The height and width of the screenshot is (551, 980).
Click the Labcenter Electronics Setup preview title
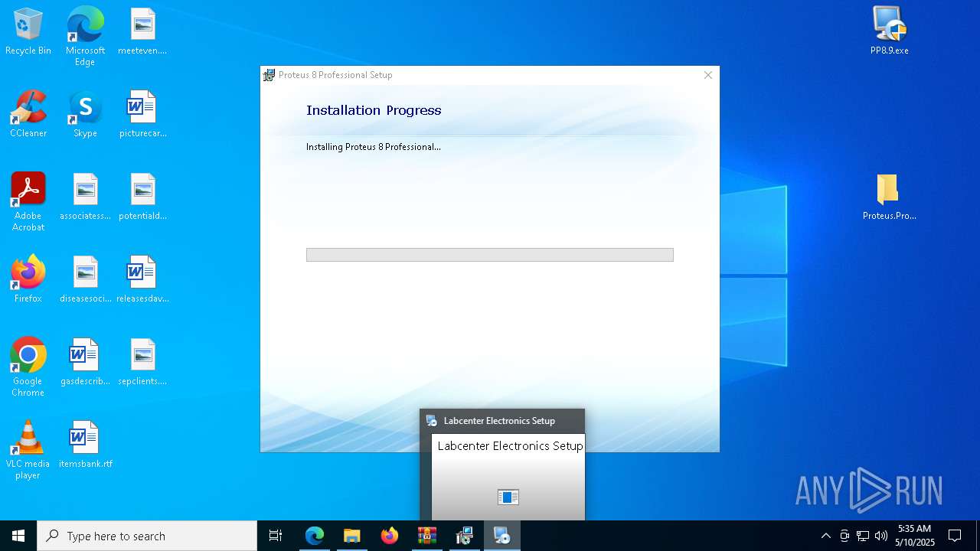pyautogui.click(x=499, y=421)
